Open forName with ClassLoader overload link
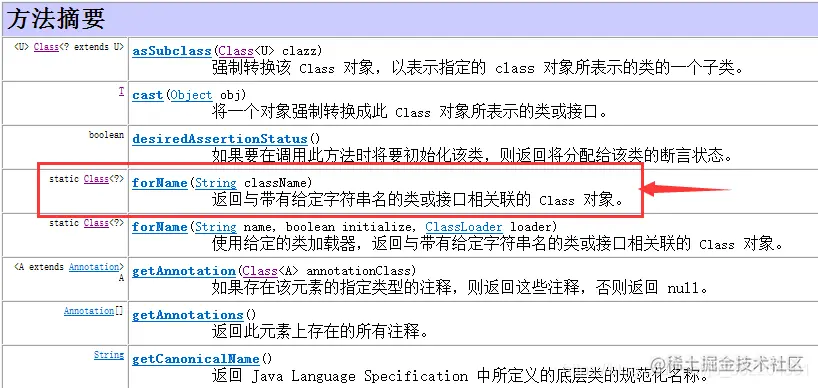The height and width of the screenshot is (388, 818). tap(160, 227)
